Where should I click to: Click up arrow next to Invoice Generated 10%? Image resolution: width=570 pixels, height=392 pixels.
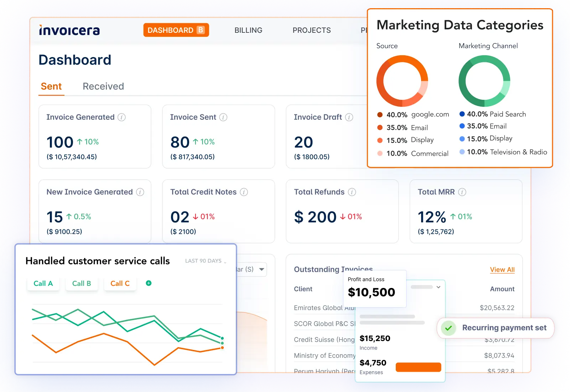pyautogui.click(x=80, y=142)
